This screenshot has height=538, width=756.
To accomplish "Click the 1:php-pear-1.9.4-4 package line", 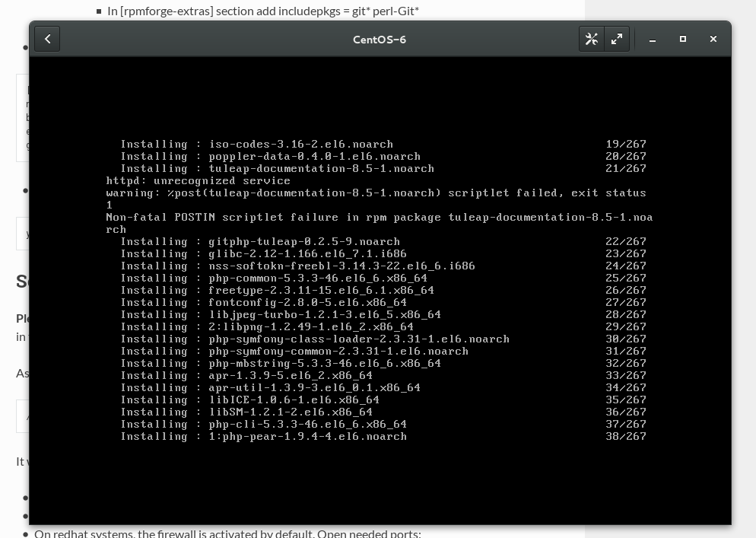I will pos(383,437).
